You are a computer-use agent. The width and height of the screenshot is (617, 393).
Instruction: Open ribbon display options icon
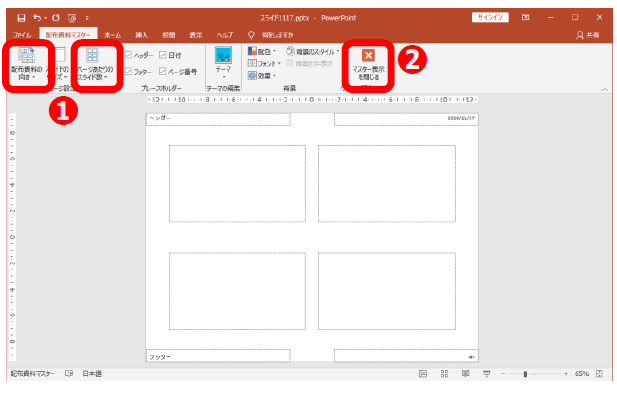point(525,17)
